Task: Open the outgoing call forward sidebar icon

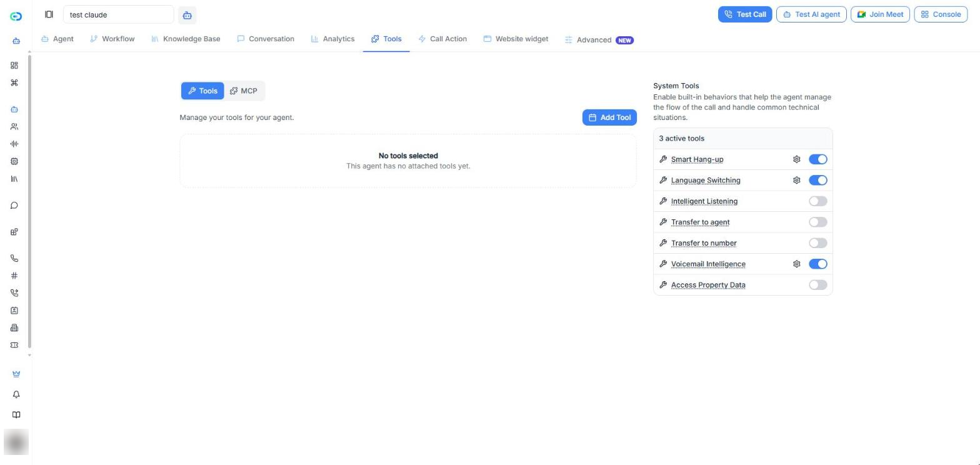Action: coord(14,293)
